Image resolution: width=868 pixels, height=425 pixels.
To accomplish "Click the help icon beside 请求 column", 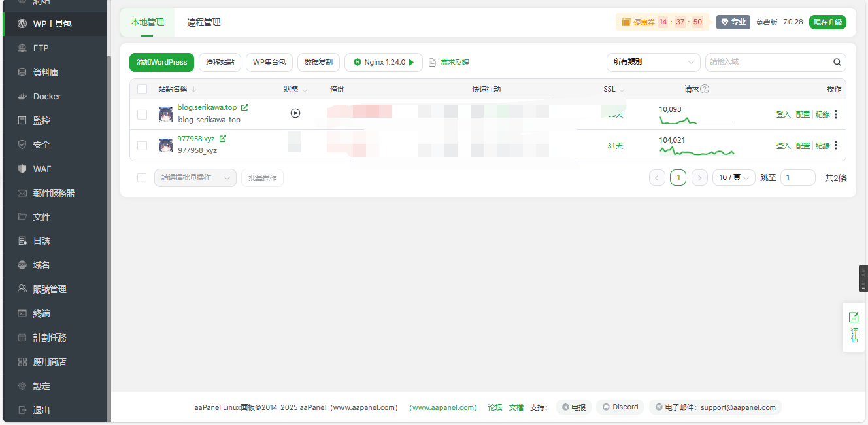I will [x=705, y=90].
